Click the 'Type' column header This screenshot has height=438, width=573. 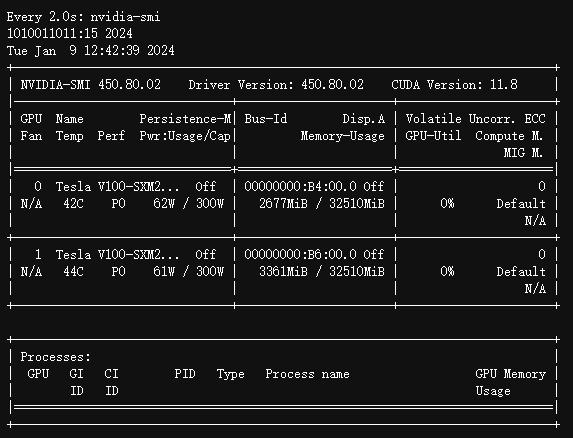(x=231, y=374)
